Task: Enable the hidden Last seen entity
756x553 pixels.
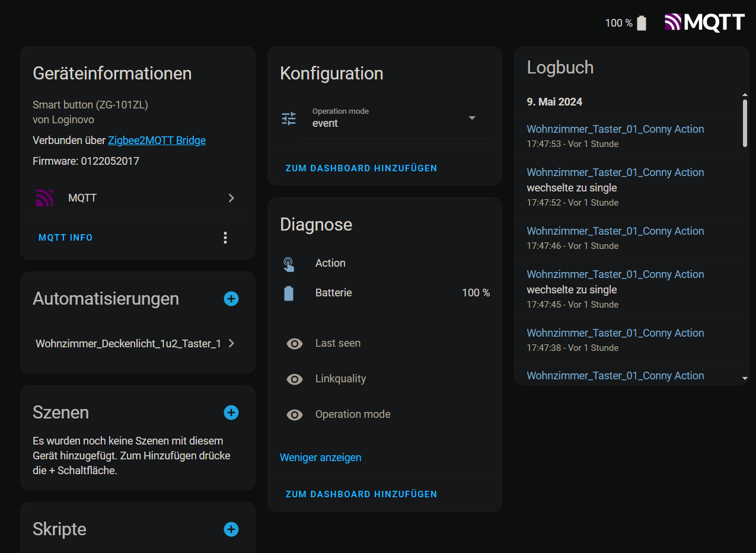Action: (x=295, y=344)
